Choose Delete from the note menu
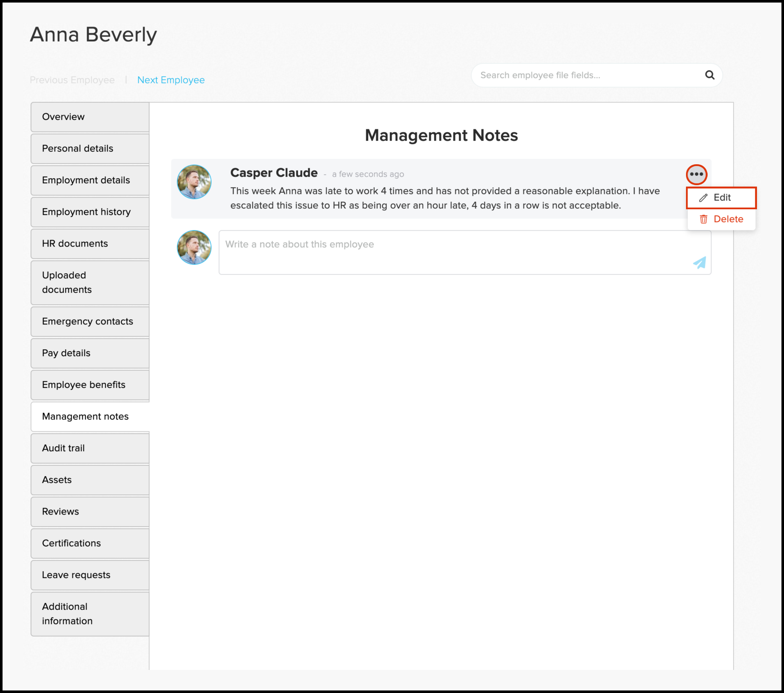 pyautogui.click(x=721, y=219)
